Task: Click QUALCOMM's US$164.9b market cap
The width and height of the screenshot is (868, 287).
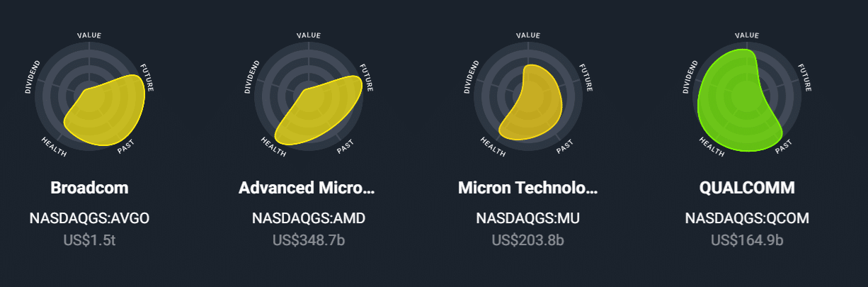Action: (747, 240)
